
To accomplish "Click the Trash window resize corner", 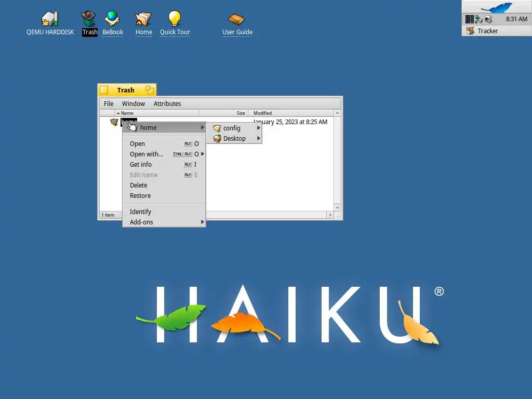I will click(x=338, y=216).
